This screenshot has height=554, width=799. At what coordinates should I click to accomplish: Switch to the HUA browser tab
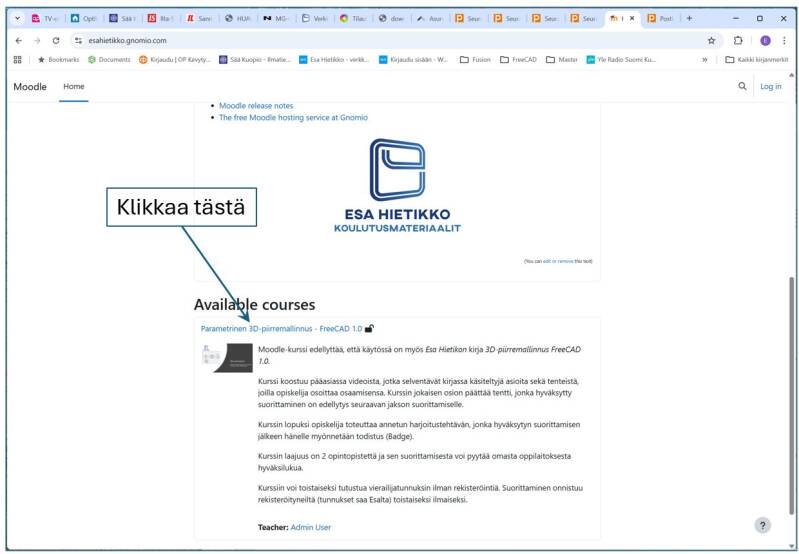pyautogui.click(x=238, y=18)
